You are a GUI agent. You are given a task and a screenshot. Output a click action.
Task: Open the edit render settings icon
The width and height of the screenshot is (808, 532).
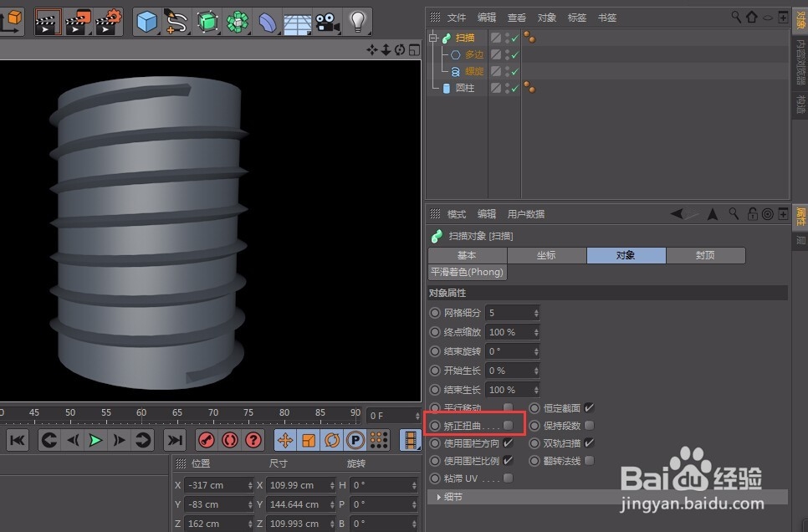(108, 21)
